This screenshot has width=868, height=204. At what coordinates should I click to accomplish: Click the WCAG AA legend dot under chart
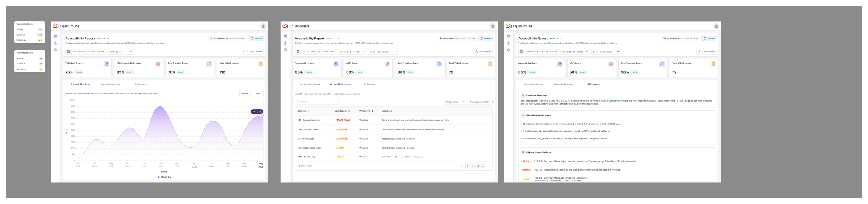(159, 177)
